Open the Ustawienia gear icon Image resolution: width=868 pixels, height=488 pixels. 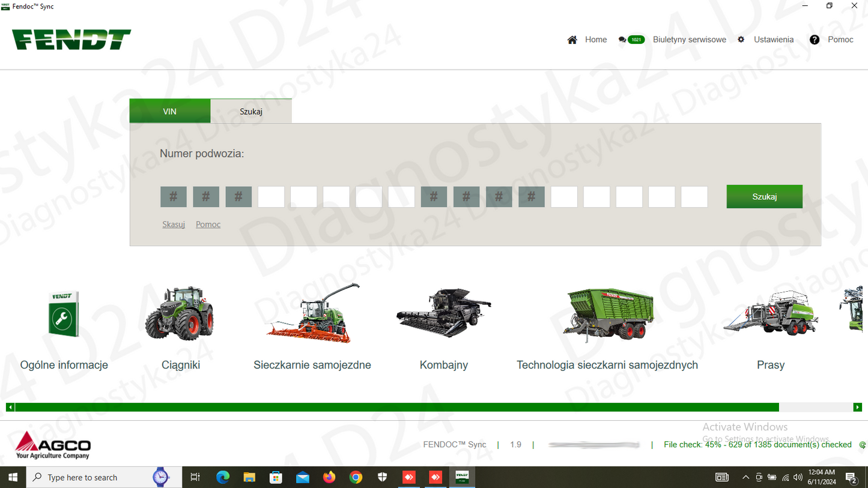(x=741, y=39)
